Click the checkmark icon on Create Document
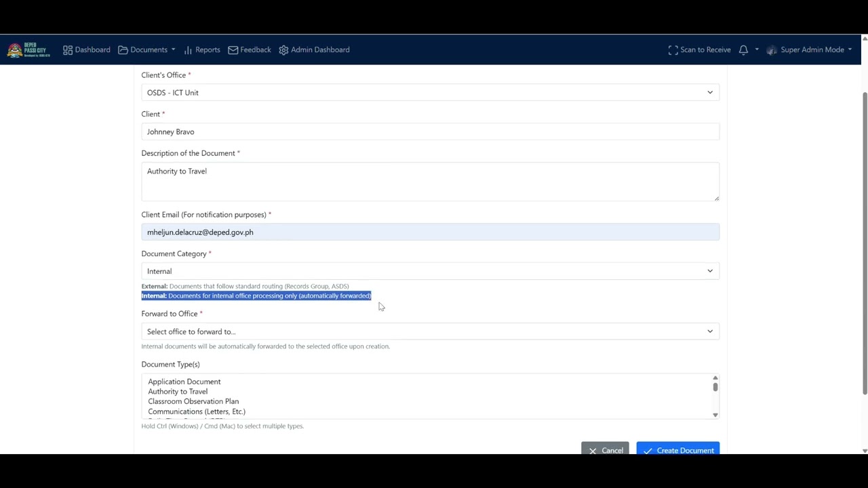Viewport: 868px width, 488px height. pos(648,451)
